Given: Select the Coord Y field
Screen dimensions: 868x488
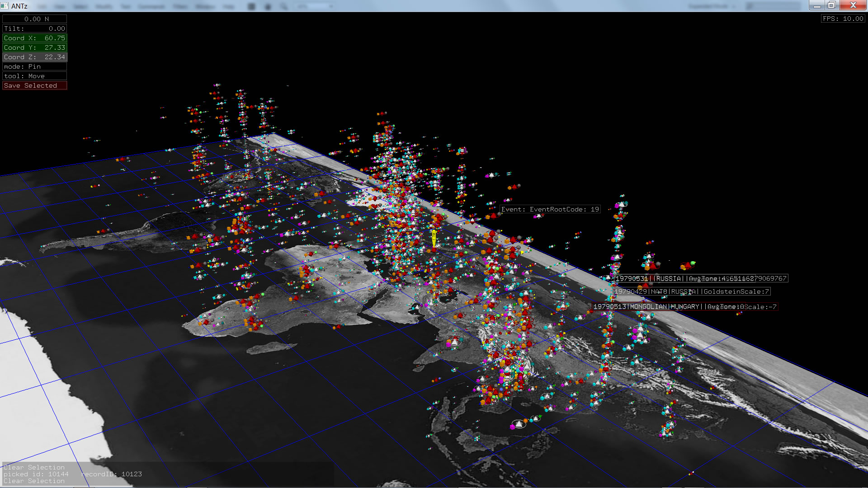Looking at the screenshot, I should 34,47.
